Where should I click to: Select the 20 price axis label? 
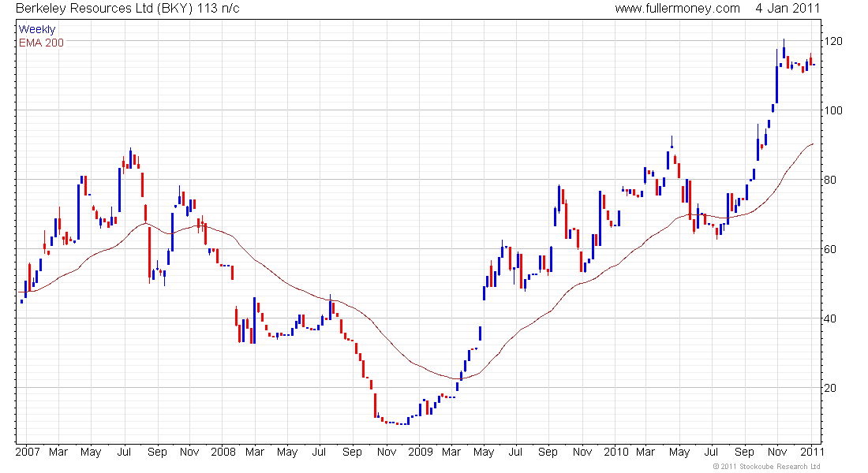point(830,388)
